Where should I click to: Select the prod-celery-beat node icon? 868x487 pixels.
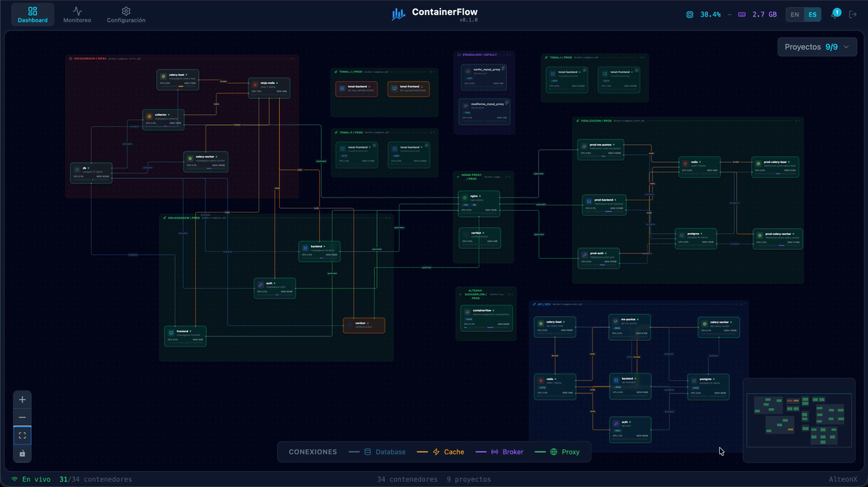(x=758, y=164)
